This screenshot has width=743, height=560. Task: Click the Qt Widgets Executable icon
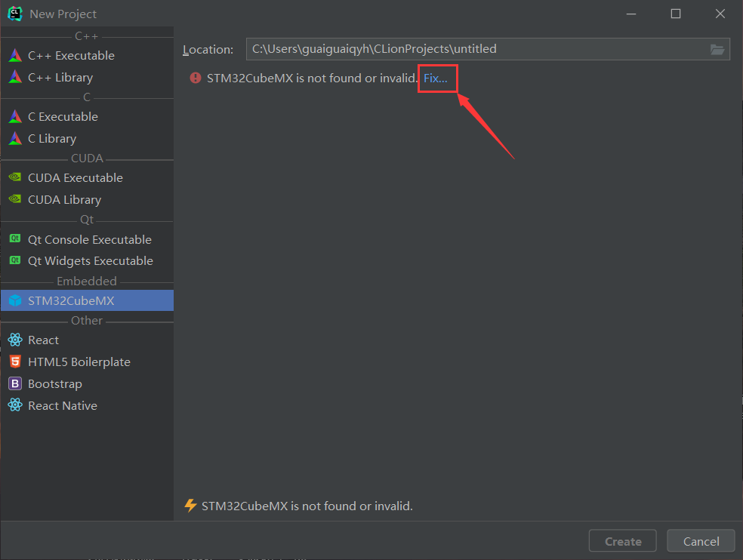15,260
